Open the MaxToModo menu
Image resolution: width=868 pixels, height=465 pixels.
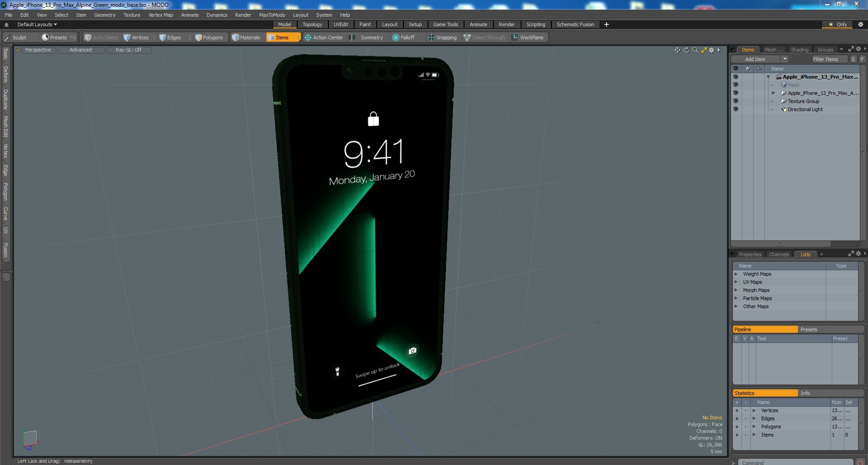(x=272, y=15)
